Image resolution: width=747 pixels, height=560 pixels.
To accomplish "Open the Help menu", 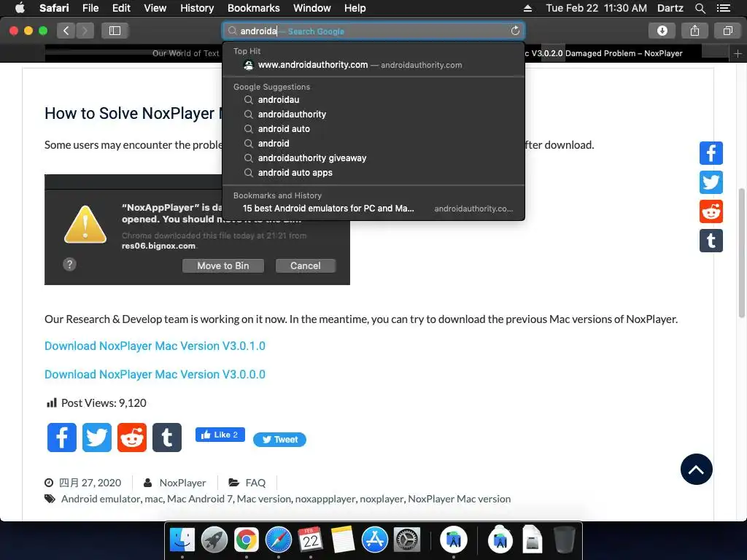I will click(x=355, y=8).
